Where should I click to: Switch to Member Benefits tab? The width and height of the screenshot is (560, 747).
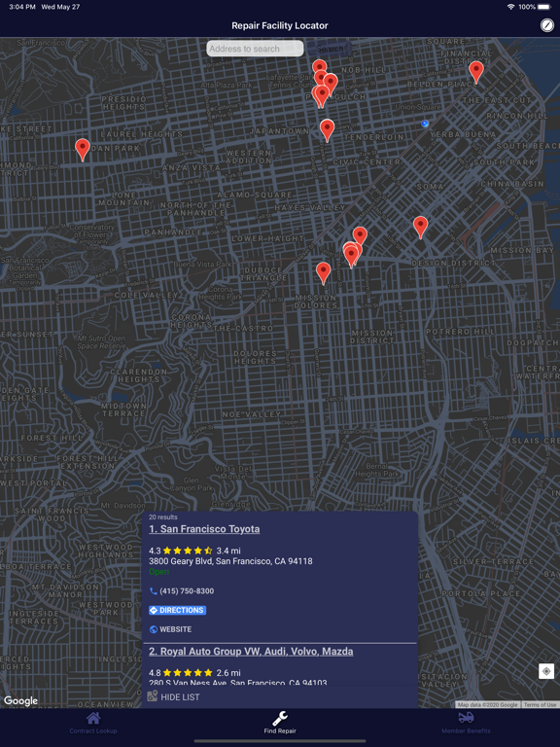466,724
